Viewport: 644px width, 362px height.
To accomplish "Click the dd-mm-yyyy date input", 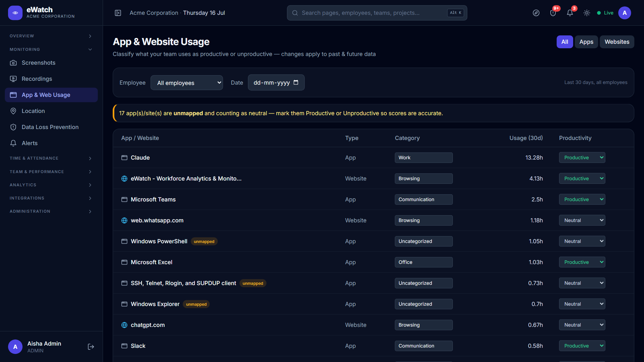I will pos(276,83).
